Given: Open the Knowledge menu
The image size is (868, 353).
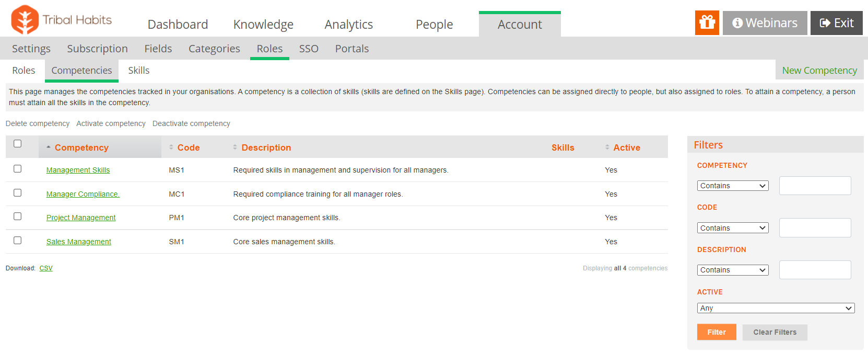Looking at the screenshot, I should pos(263,25).
